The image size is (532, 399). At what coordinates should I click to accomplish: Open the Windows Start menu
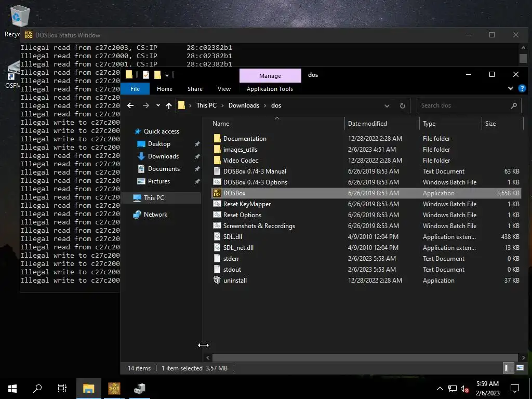pos(12,388)
